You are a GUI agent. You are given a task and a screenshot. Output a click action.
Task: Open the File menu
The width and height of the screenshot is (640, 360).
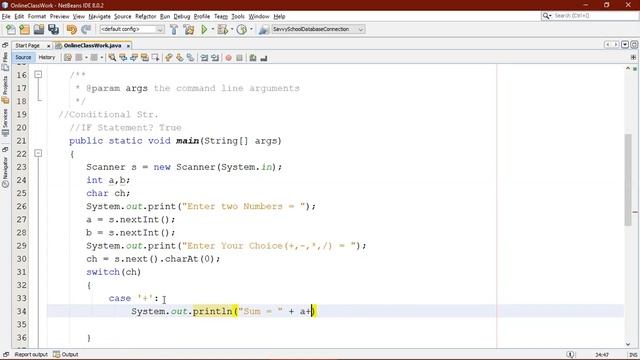tap(6, 16)
